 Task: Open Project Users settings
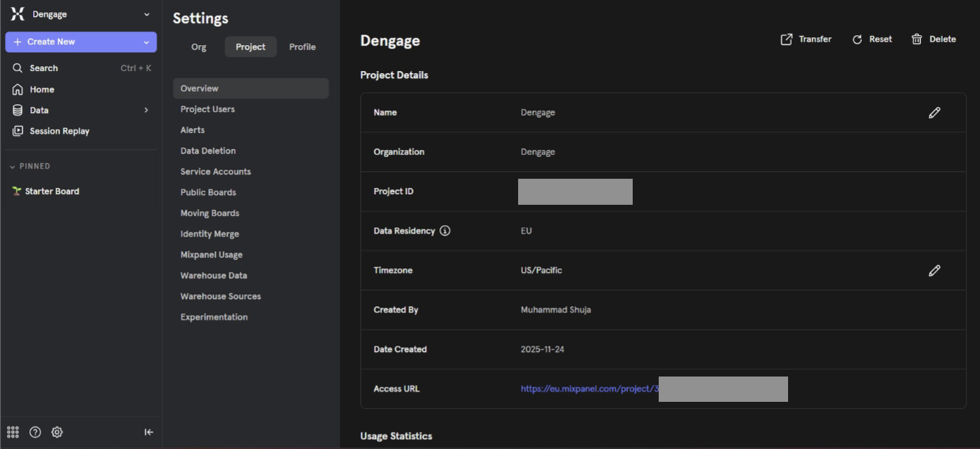[x=207, y=109]
